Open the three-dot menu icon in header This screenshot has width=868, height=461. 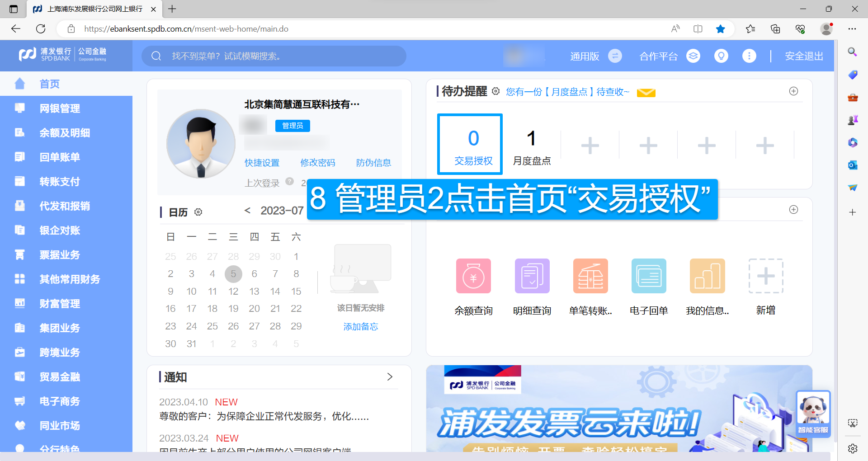point(749,56)
